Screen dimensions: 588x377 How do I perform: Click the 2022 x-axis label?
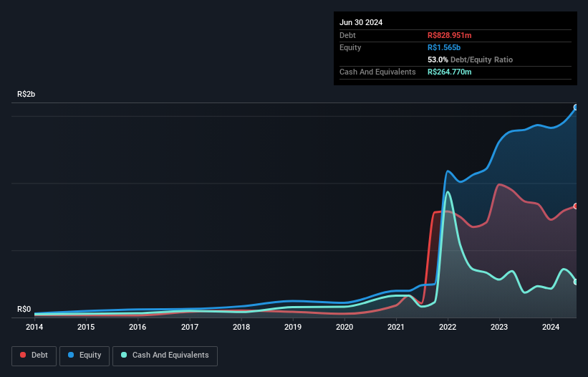[x=448, y=327]
